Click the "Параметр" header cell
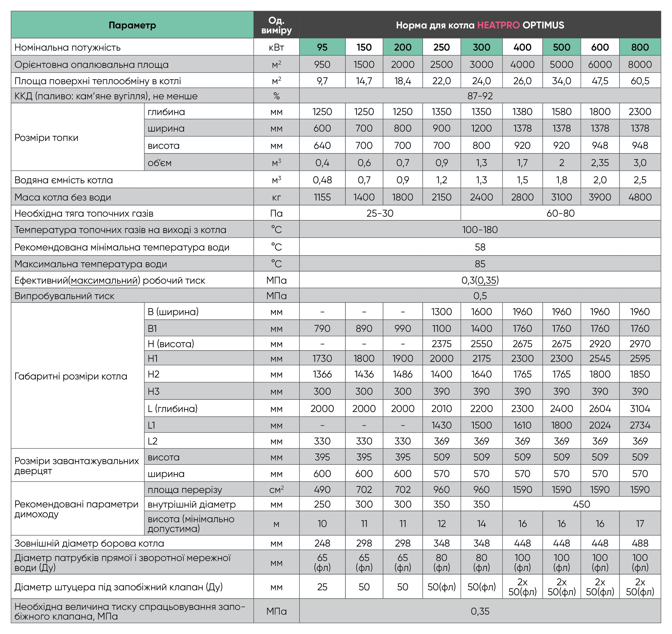This screenshot has height=634, width=672. point(132,25)
